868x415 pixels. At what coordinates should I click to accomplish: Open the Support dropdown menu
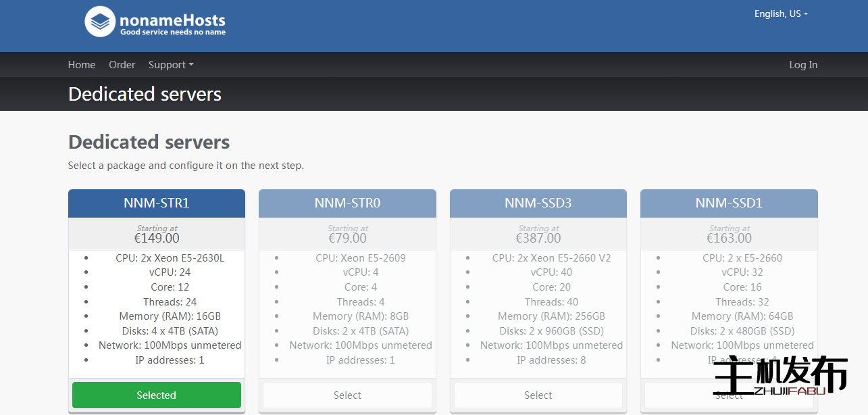(170, 64)
